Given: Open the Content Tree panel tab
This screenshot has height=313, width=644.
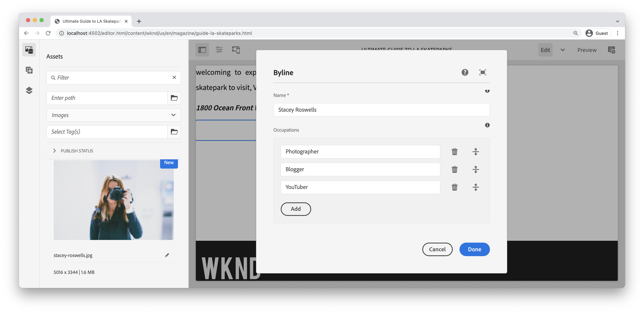Looking at the screenshot, I should coord(29,90).
